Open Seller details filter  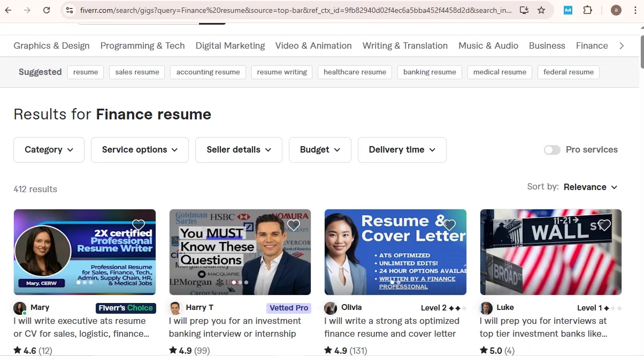coord(239,150)
